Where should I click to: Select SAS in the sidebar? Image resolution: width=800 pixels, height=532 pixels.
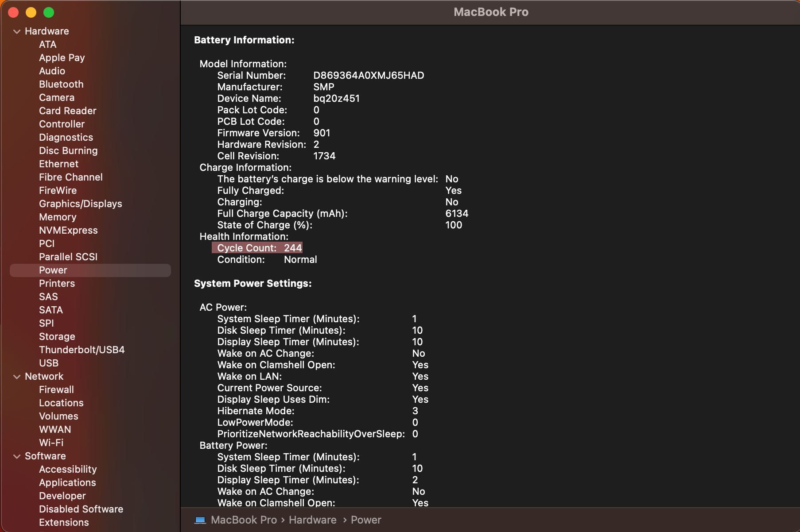point(48,297)
